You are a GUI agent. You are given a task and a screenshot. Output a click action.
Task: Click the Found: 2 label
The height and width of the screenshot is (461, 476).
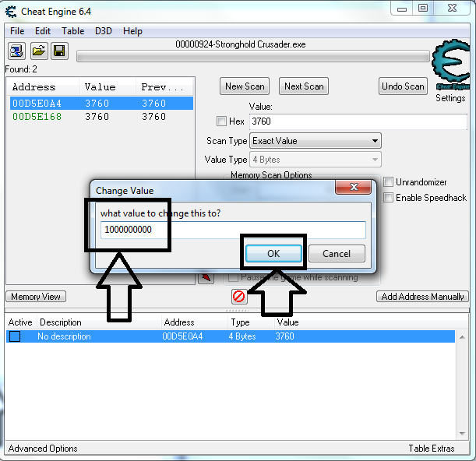click(x=21, y=69)
